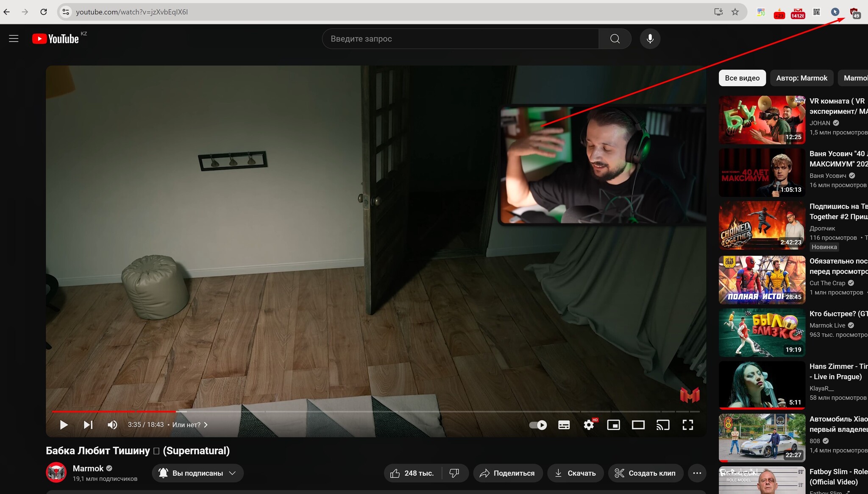Screen dimensions: 868x494
Task: Mute the video volume speaker icon
Action: click(112, 425)
